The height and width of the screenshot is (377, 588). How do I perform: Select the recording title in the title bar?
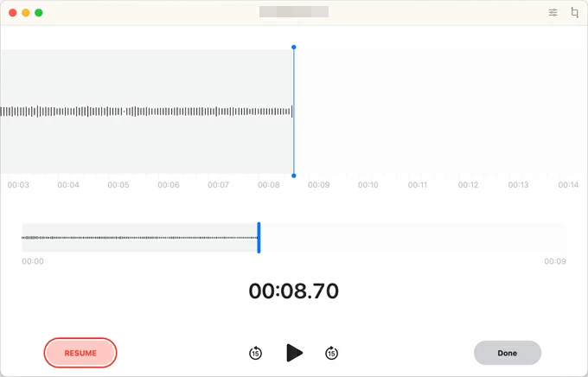tap(294, 13)
